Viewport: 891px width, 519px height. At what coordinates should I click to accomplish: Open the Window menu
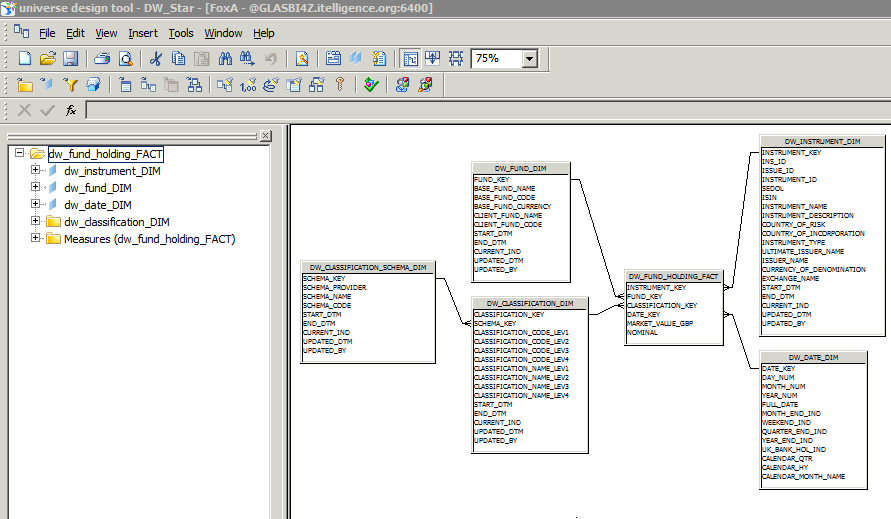coord(223,33)
